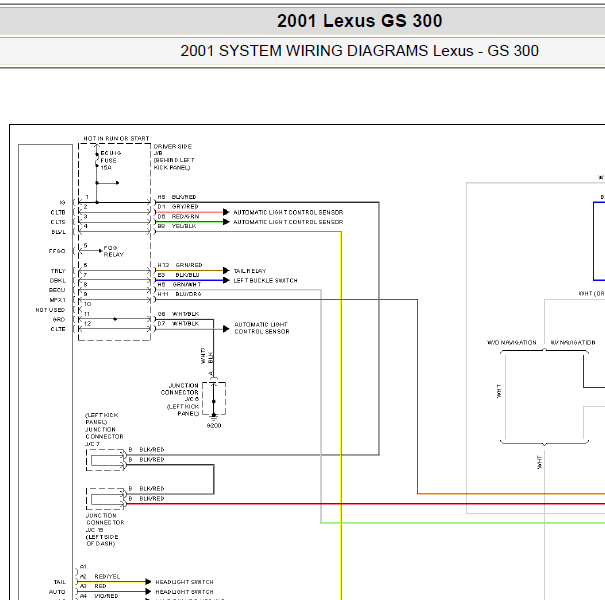This screenshot has height=600, width=605.
Task: Click the GND terminal label
Action: 59,319
